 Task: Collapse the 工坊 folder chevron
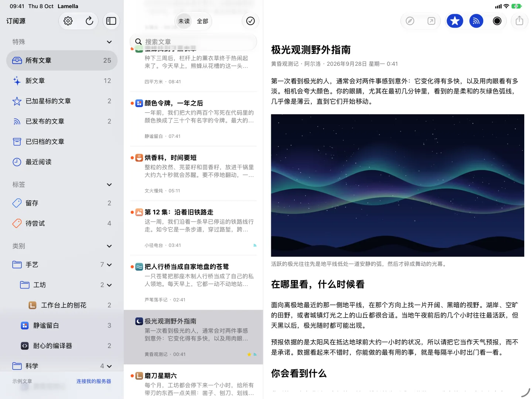[x=109, y=285]
